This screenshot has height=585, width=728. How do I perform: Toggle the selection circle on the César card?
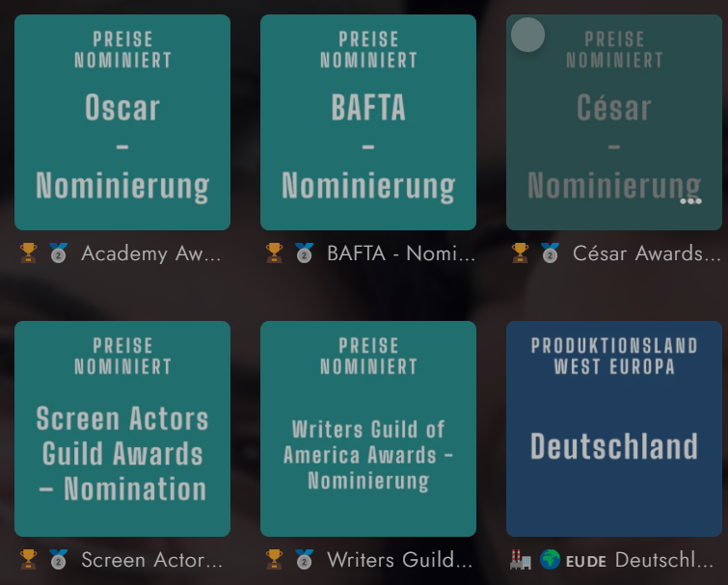click(527, 36)
